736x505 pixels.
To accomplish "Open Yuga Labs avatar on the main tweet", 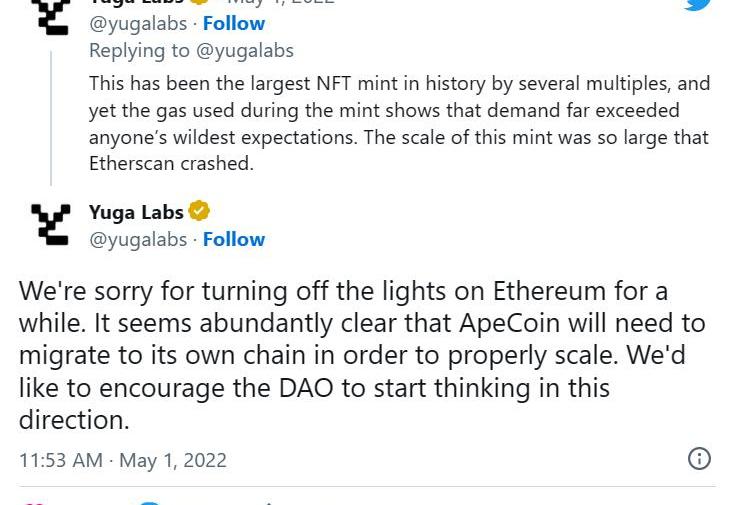I will [x=51, y=225].
